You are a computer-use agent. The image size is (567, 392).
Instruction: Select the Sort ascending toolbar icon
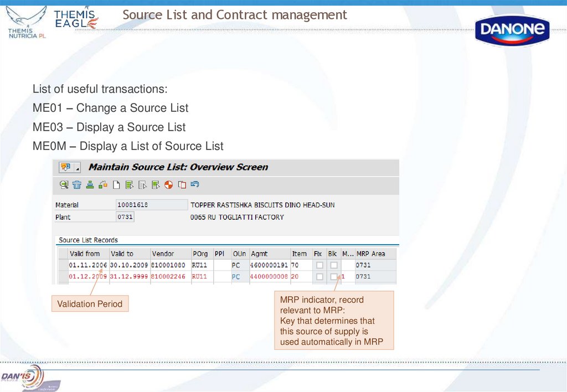coord(90,184)
